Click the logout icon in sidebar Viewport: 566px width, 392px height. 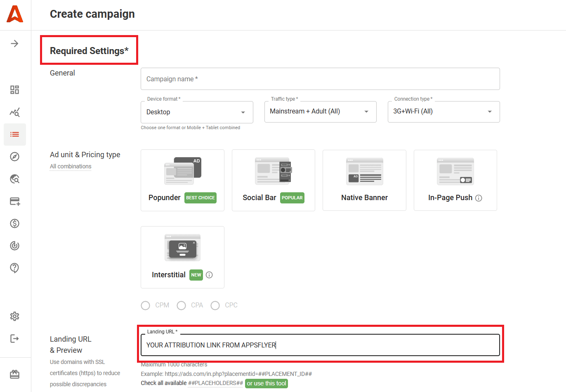click(15, 339)
